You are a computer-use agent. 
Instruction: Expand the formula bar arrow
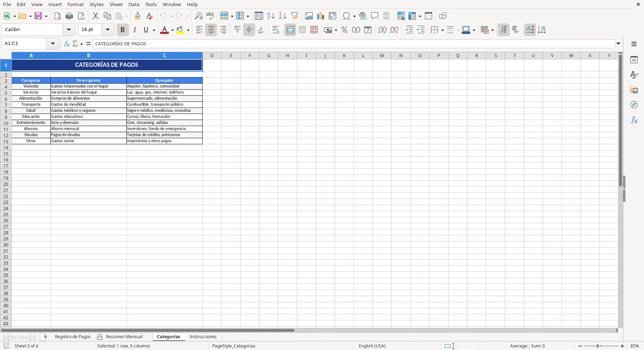tap(618, 44)
